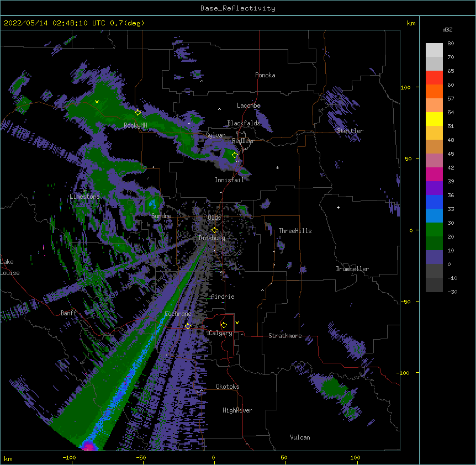Select the Lacombe city label

click(248, 105)
